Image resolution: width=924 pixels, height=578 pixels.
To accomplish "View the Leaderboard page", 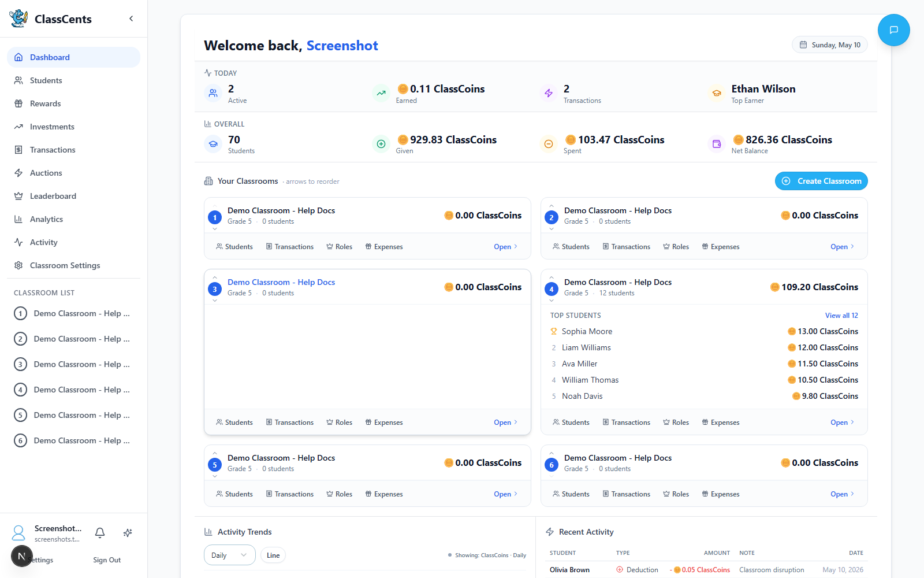I will click(x=73, y=196).
